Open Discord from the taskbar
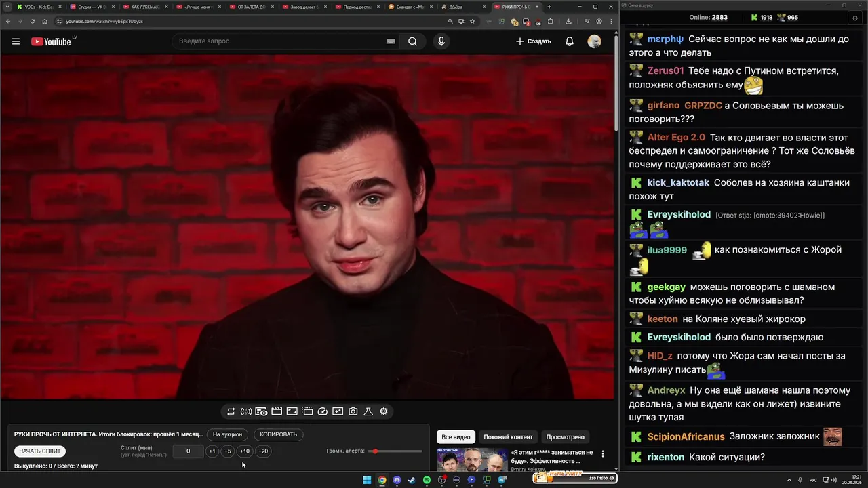 (397, 480)
